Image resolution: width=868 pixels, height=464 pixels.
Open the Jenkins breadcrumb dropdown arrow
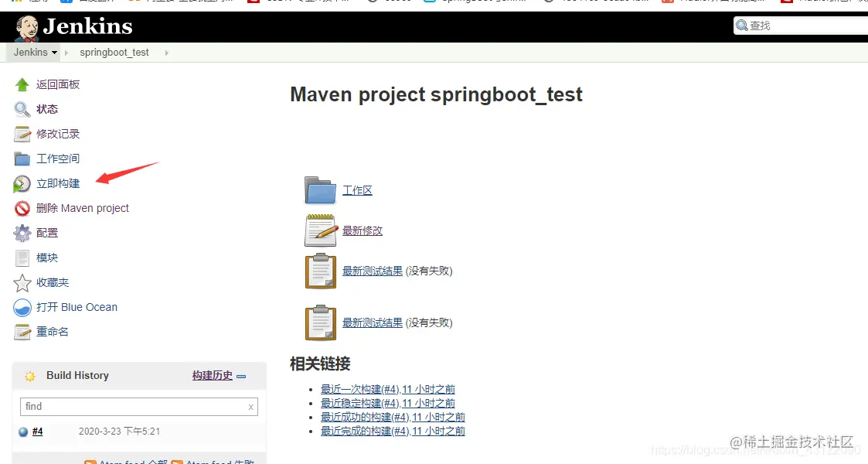point(54,53)
